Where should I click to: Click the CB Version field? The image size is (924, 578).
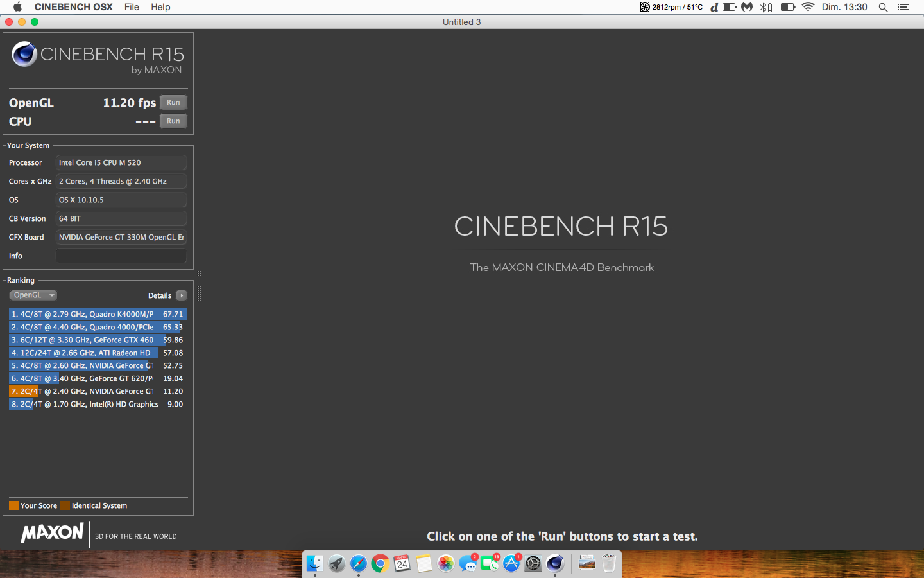(x=121, y=219)
